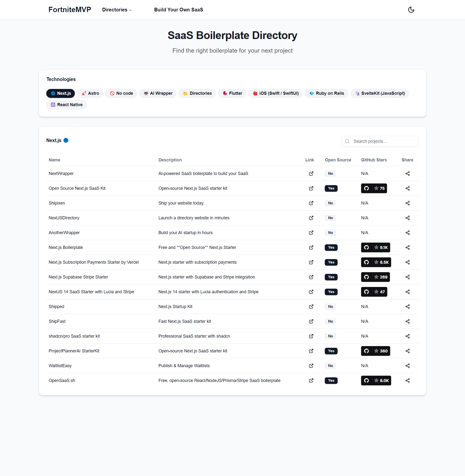This screenshot has width=465, height=476.
Task: Share the NextWrapper row
Action: tap(408, 174)
